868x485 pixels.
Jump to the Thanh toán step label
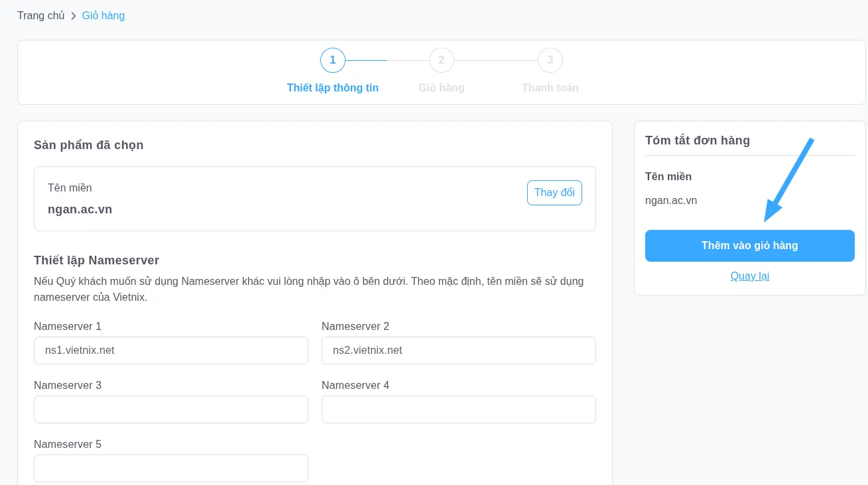pos(550,87)
